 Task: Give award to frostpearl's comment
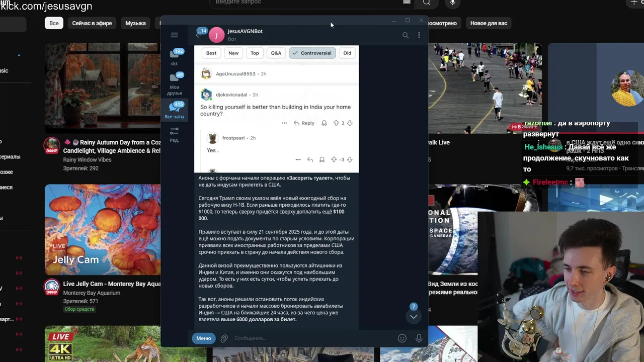322,159
